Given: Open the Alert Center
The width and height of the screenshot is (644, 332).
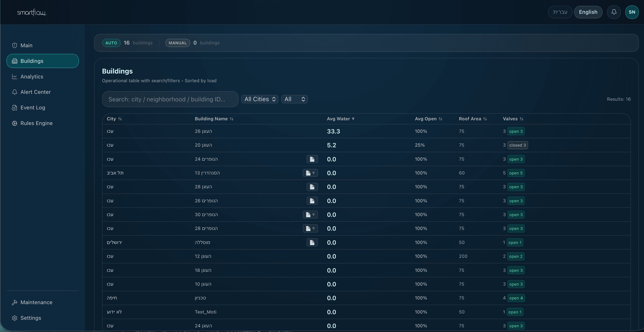Looking at the screenshot, I should point(36,92).
